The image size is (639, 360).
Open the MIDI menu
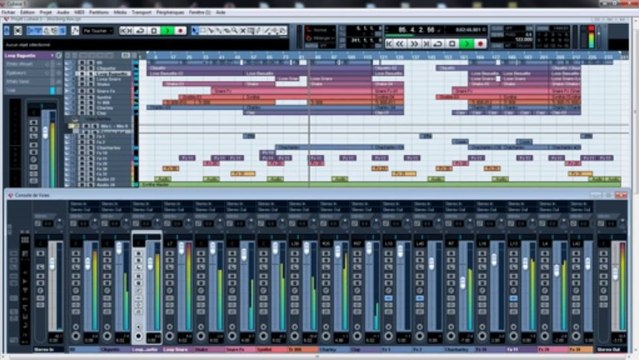(x=79, y=12)
